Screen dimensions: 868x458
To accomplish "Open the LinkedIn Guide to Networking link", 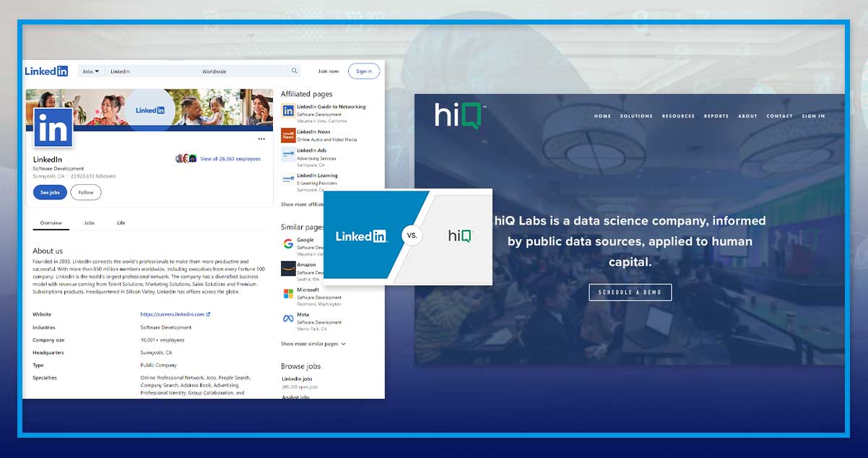I will pyautogui.click(x=331, y=107).
